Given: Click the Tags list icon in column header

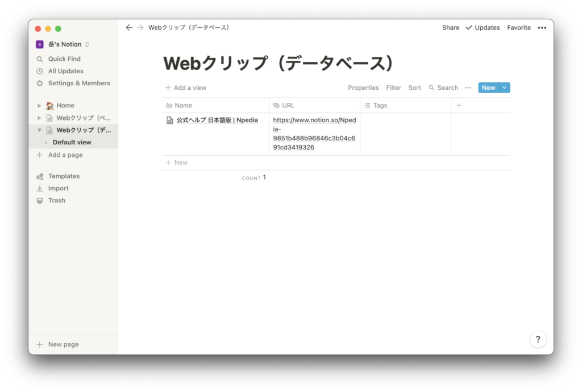Looking at the screenshot, I should click(x=367, y=105).
